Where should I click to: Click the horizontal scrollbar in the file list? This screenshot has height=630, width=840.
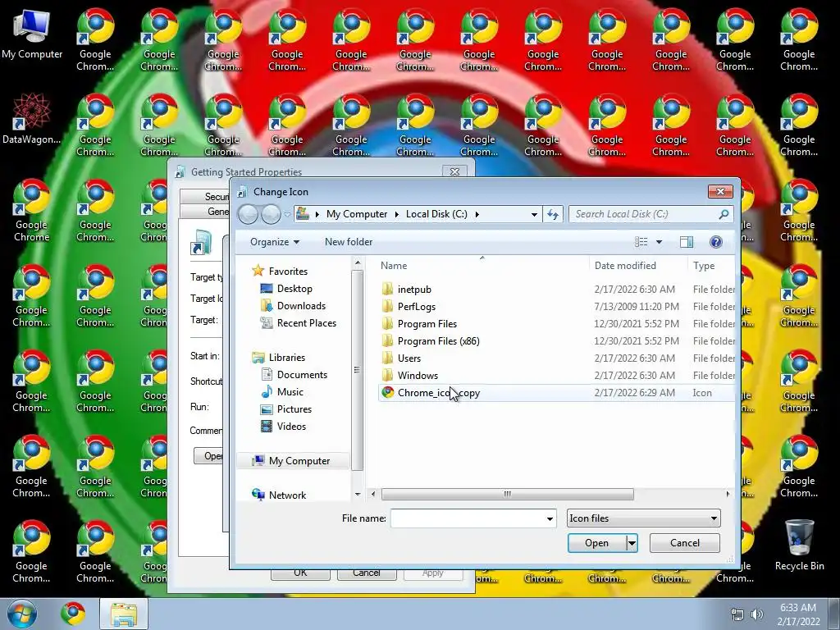click(507, 494)
